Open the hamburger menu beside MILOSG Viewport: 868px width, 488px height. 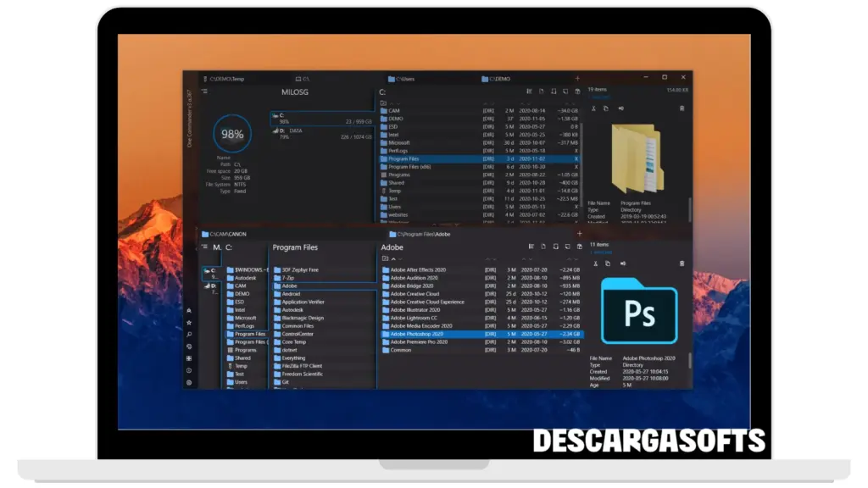204,91
